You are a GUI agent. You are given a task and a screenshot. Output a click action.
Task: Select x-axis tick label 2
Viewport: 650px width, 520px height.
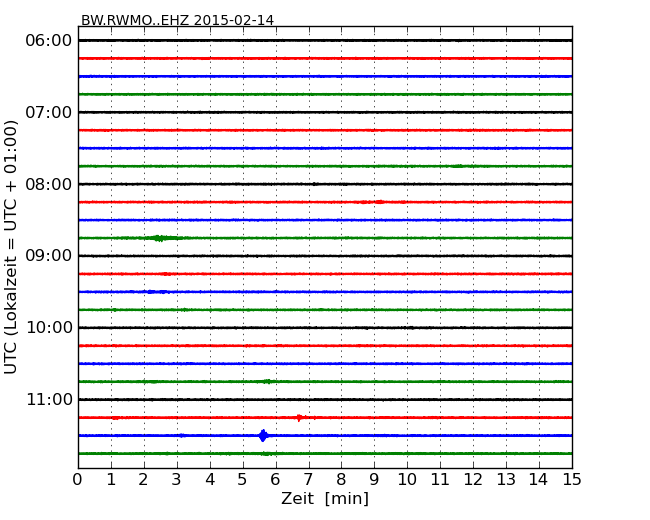(143, 480)
